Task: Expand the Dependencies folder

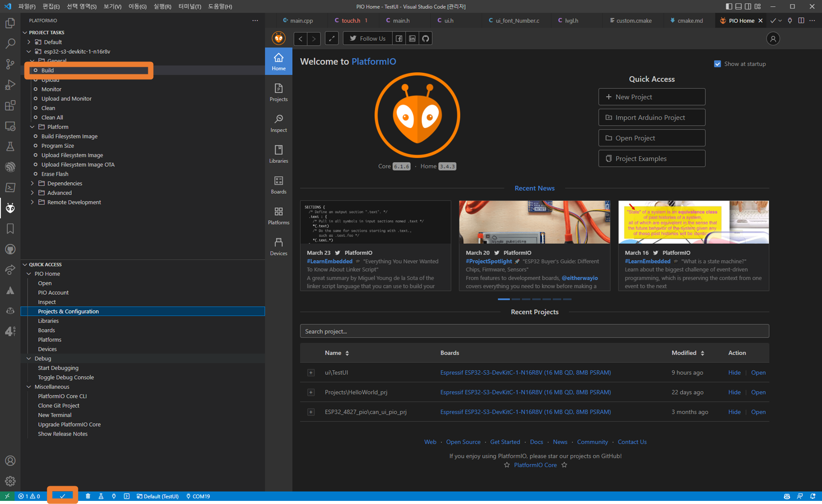Action: pyautogui.click(x=32, y=183)
